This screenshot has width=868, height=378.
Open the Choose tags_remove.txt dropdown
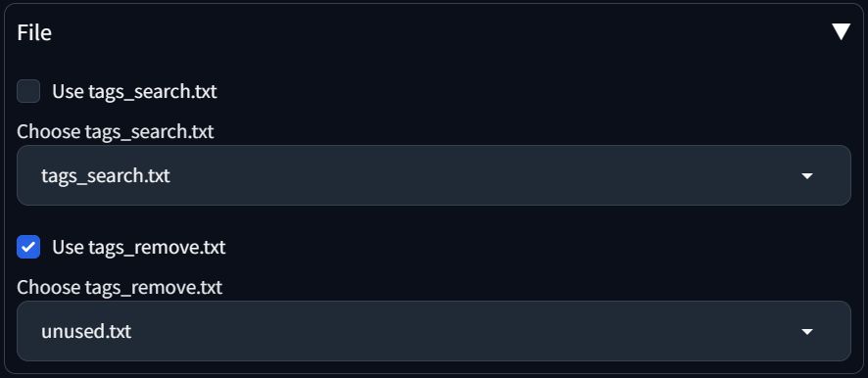coord(433,331)
